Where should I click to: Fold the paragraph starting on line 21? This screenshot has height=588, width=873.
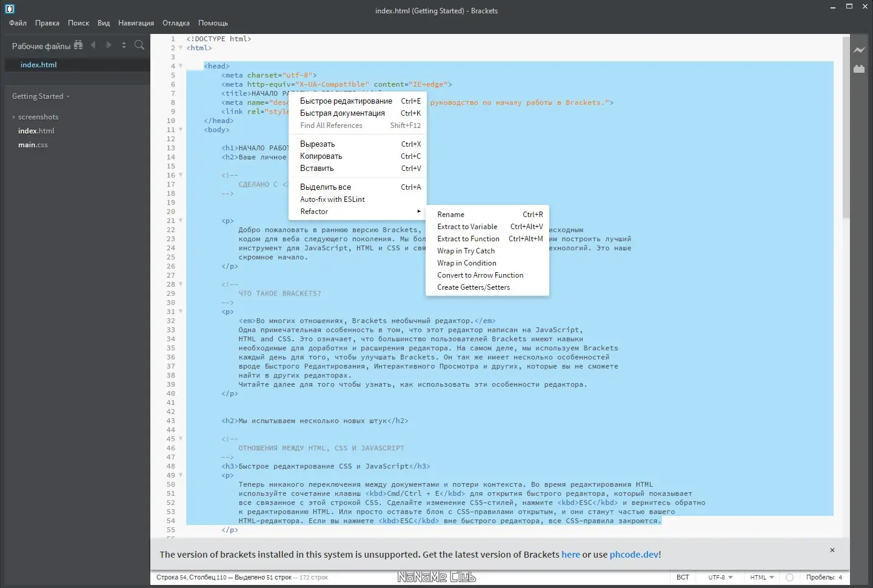point(181,221)
